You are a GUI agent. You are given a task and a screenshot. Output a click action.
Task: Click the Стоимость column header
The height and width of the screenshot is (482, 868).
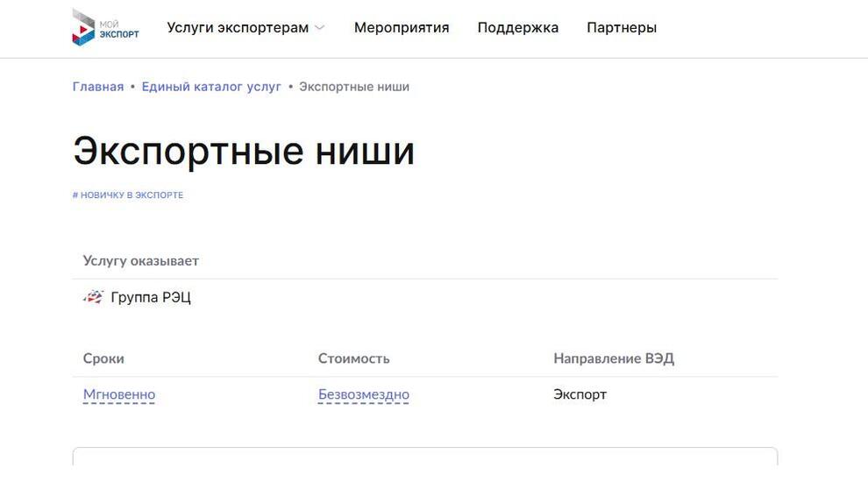353,358
